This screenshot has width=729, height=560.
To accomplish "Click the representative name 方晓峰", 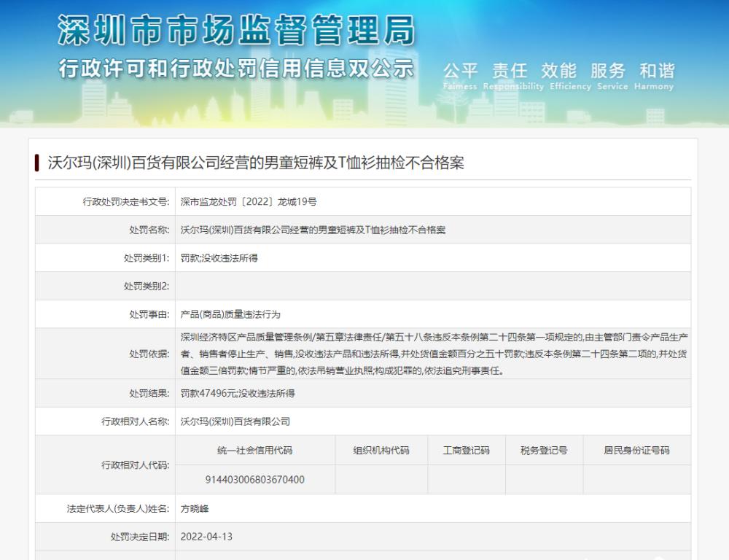I will point(195,509).
